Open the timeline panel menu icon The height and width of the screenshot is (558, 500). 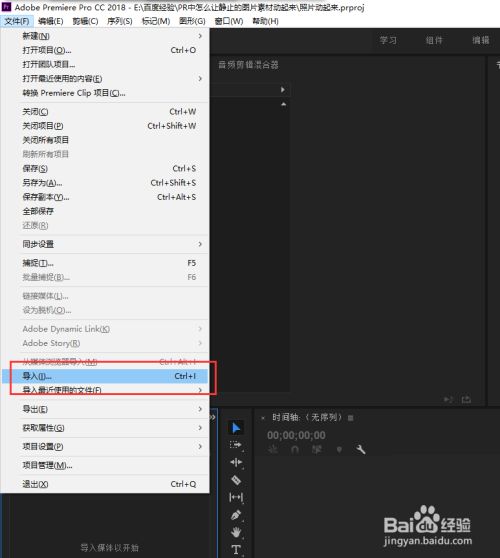pyautogui.click(x=351, y=418)
